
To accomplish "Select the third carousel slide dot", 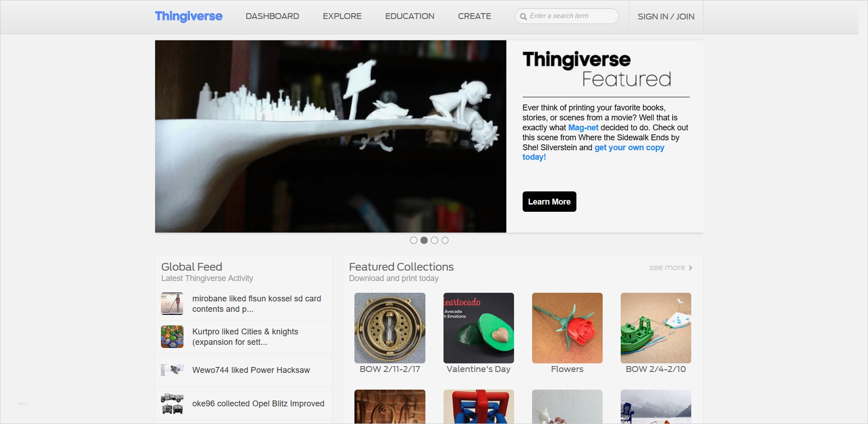I will click(434, 240).
